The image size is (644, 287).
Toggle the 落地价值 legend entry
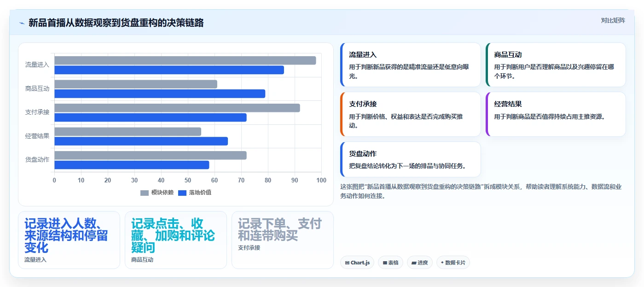(x=195, y=193)
